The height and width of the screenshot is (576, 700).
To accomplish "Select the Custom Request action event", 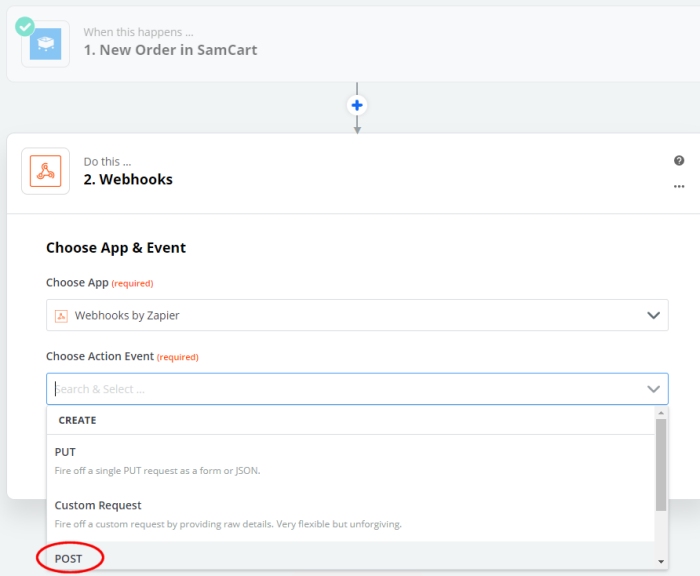I will pos(350,514).
